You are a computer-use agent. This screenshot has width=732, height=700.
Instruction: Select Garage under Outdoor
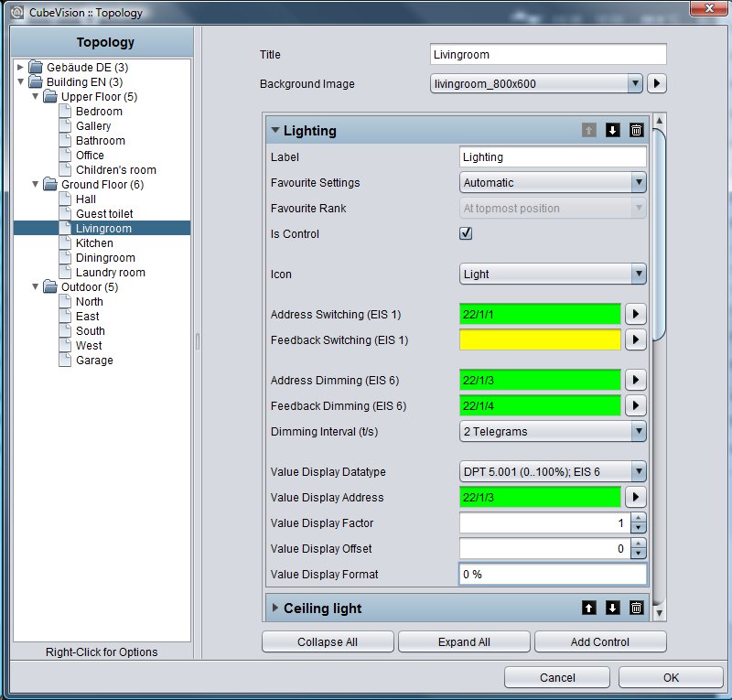click(94, 361)
